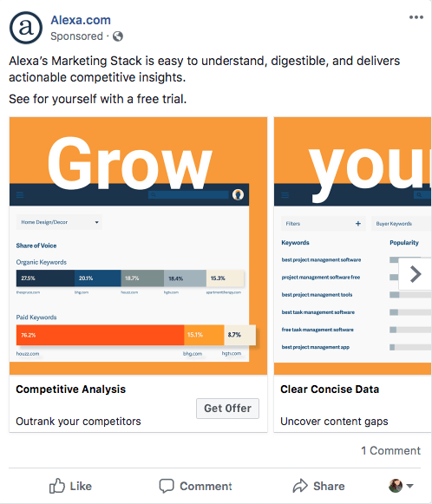
Task: Click the speech bubble Comment icon
Action: (167, 486)
